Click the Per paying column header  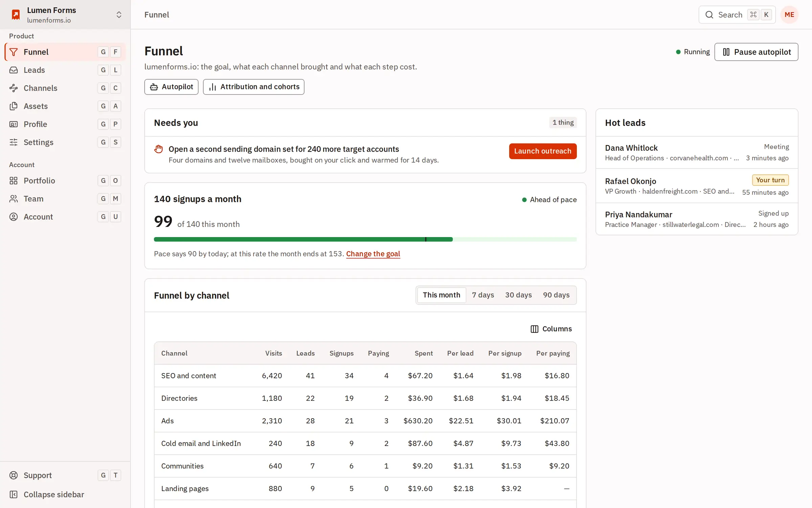click(x=553, y=353)
